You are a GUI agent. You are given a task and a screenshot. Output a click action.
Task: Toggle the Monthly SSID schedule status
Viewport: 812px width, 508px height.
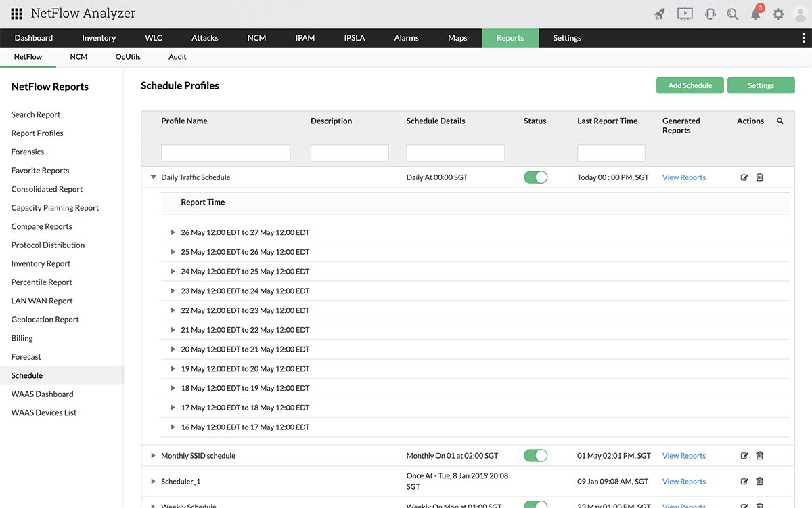tap(535, 456)
